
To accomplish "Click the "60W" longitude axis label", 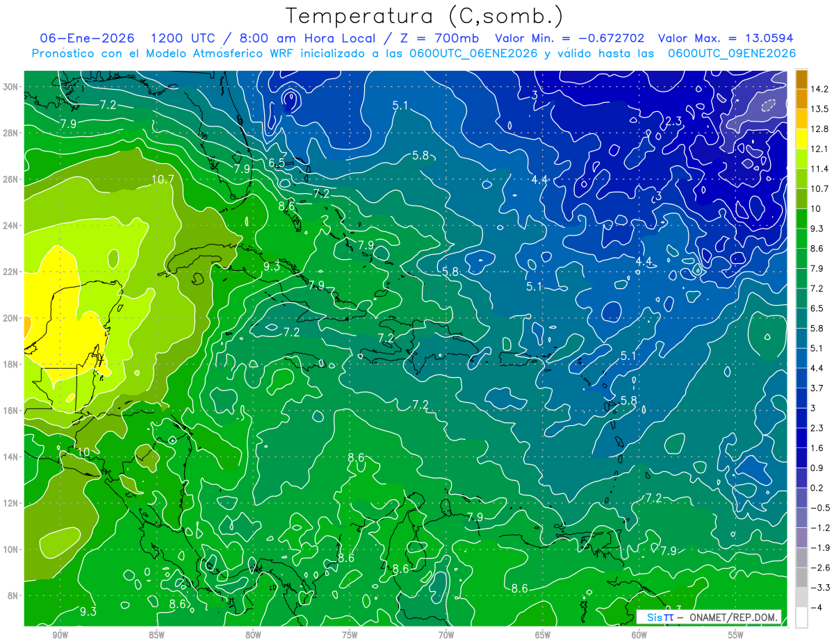I will tap(639, 635).
